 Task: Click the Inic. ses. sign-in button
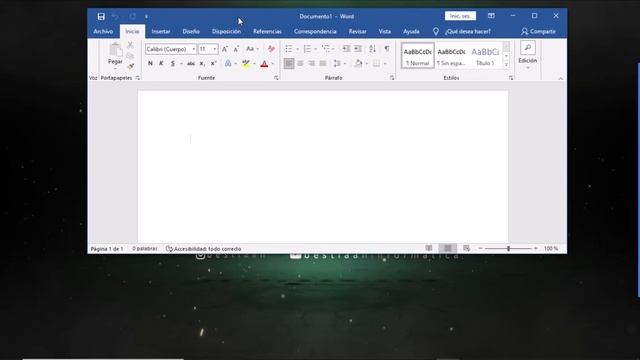point(460,16)
